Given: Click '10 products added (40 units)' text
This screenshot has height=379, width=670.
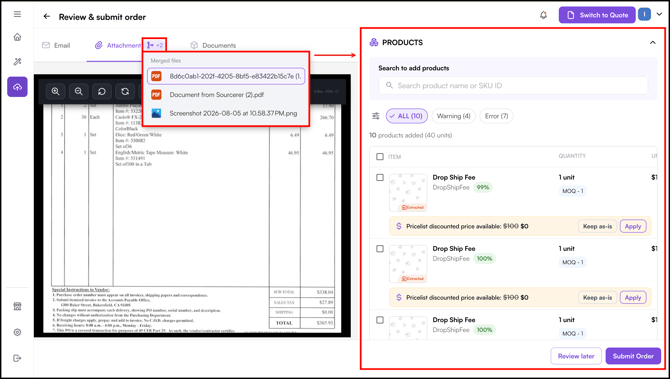Looking at the screenshot, I should tap(411, 135).
